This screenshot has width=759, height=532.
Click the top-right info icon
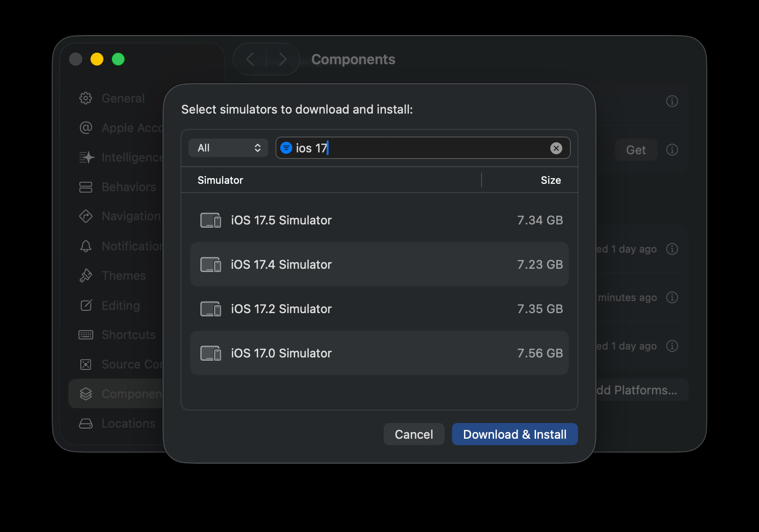pyautogui.click(x=672, y=101)
